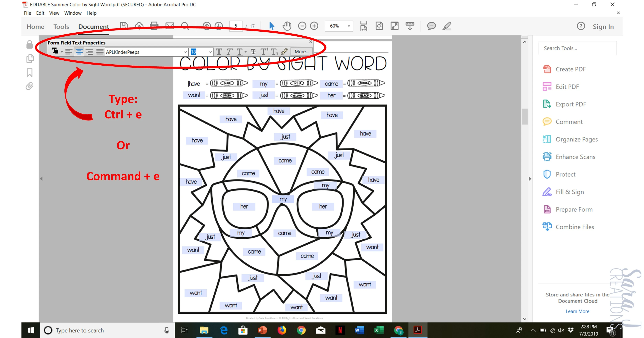
Task: Click the Learn More link
Action: point(577,311)
